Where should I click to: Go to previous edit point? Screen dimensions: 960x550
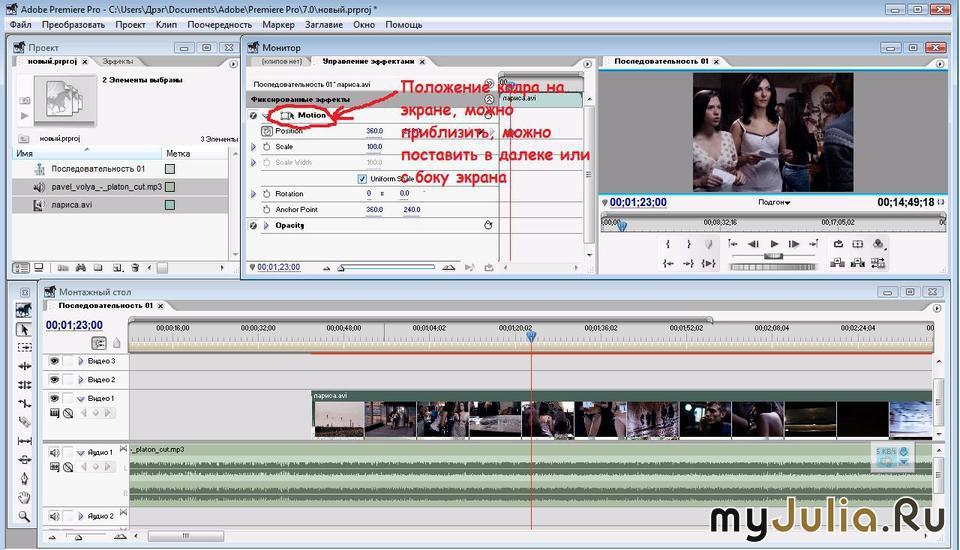coord(733,244)
